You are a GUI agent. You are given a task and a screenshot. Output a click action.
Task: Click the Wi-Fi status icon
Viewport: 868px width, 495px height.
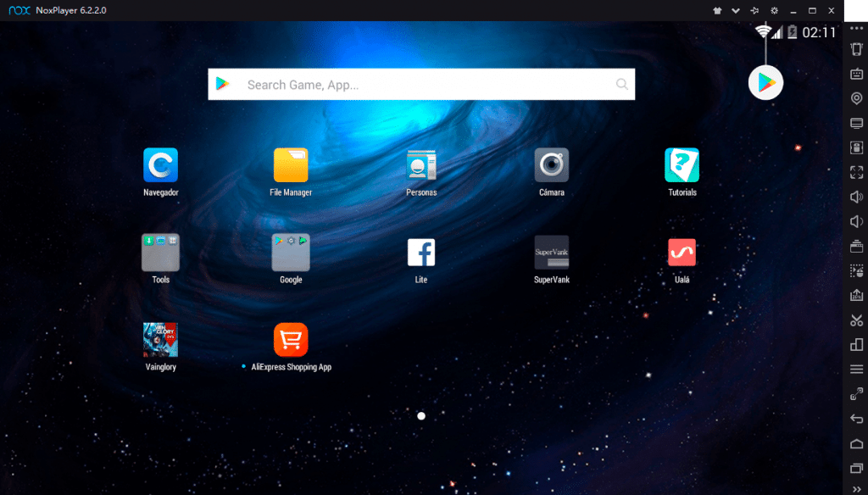[764, 31]
